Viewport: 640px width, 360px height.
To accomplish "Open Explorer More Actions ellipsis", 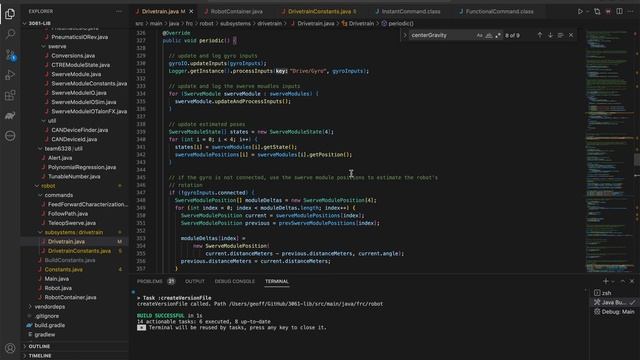I will [119, 11].
